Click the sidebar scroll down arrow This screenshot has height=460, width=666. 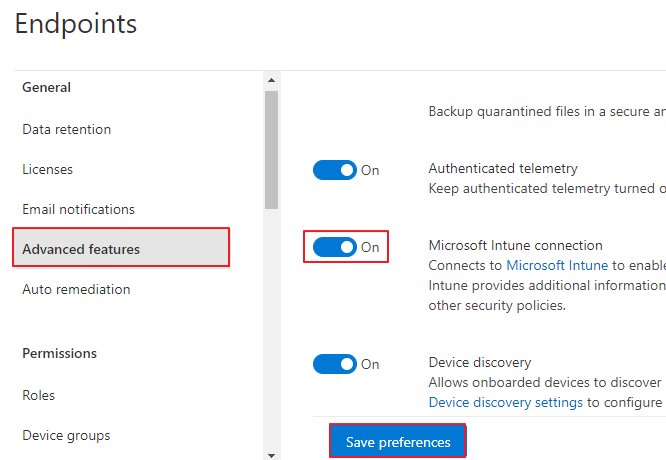[x=272, y=456]
